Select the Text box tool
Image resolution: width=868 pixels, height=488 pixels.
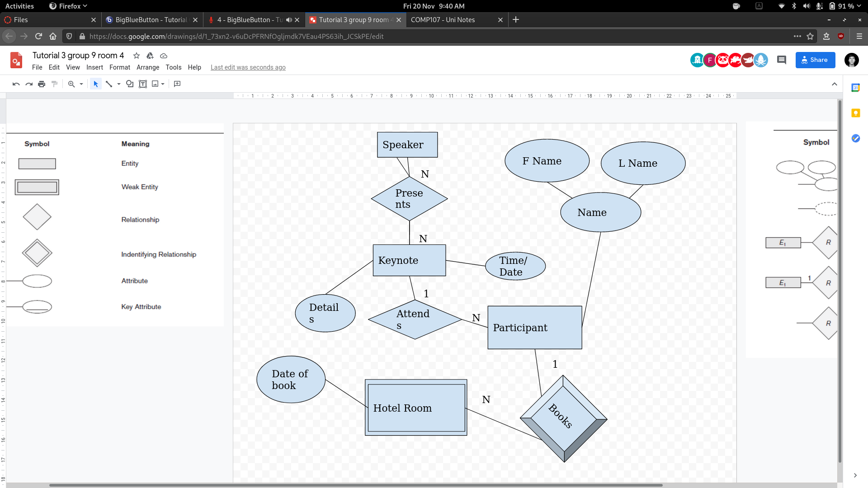coord(143,84)
